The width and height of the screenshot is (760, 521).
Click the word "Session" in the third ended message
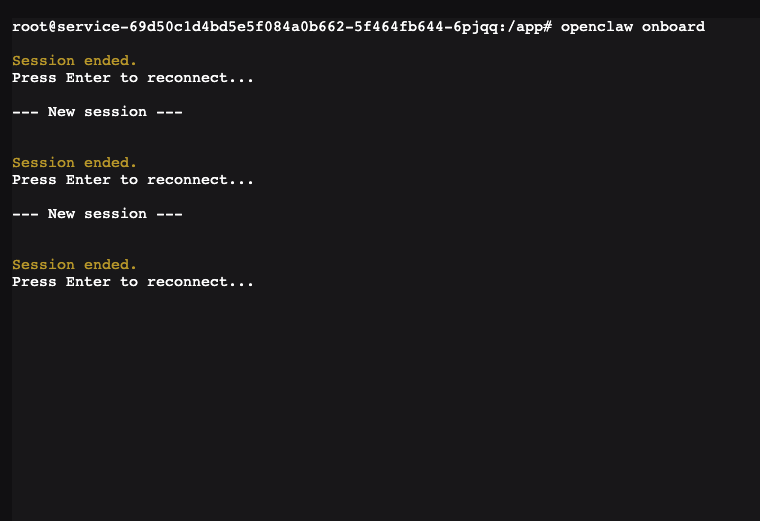coord(43,265)
